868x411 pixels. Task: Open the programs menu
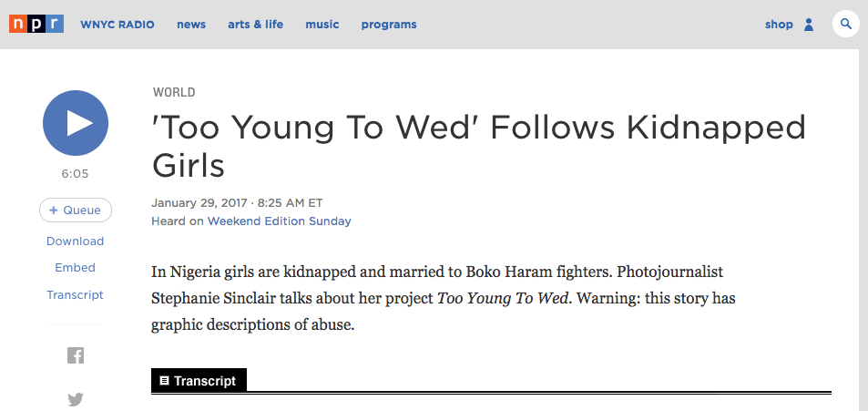point(389,25)
